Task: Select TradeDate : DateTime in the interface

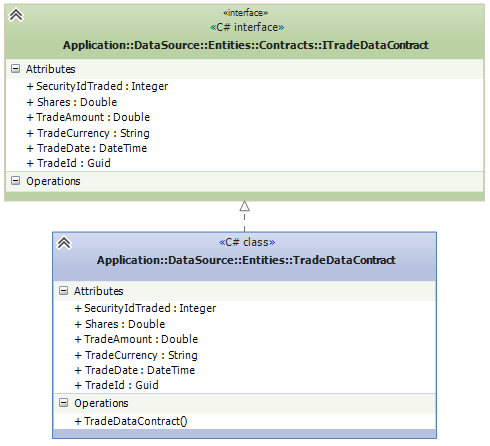Action: [x=87, y=148]
